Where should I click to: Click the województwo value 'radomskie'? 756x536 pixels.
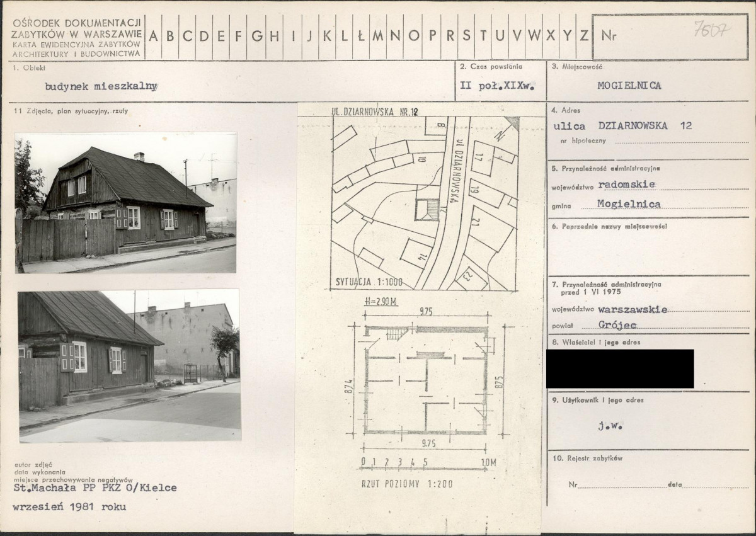626,184
